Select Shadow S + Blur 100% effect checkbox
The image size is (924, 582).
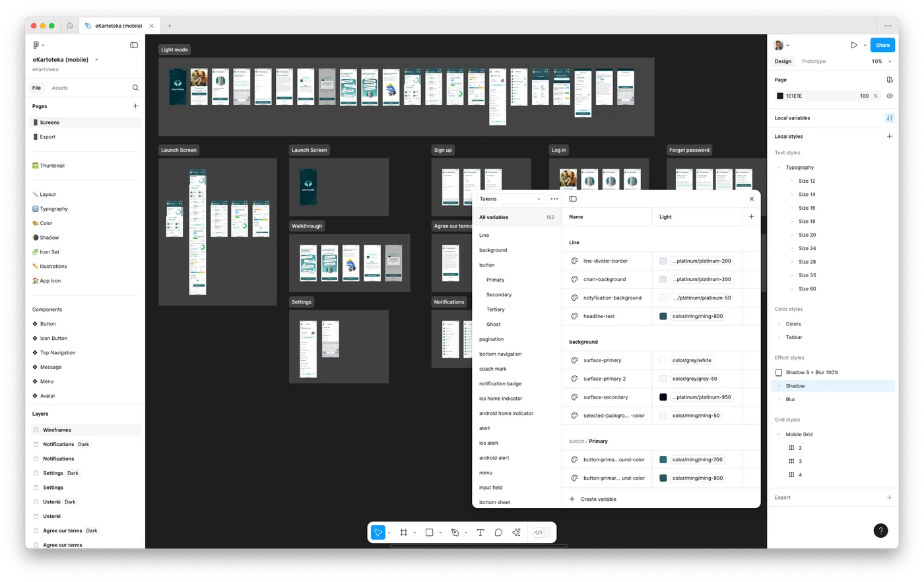pos(779,372)
